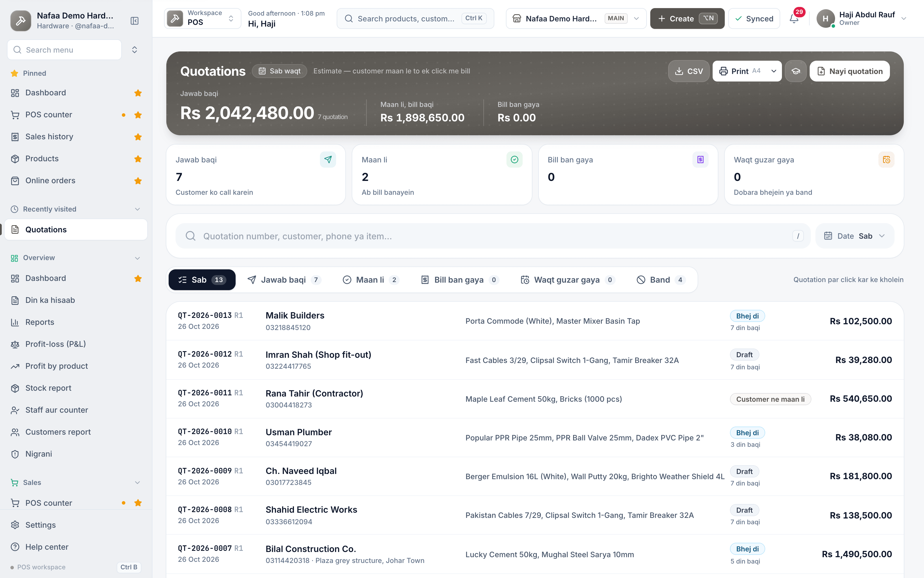This screenshot has width=924, height=578.
Task: Focus Search products, customers field
Action: (416, 18)
